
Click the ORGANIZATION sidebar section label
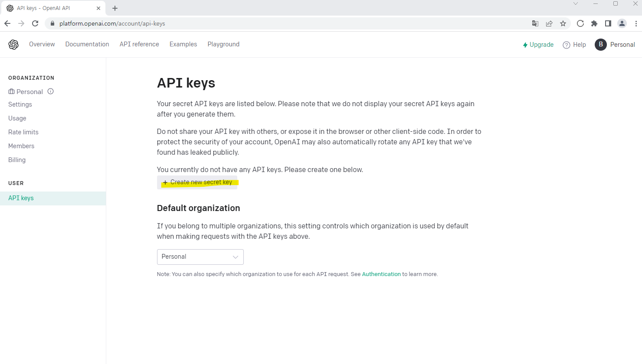[x=31, y=78]
